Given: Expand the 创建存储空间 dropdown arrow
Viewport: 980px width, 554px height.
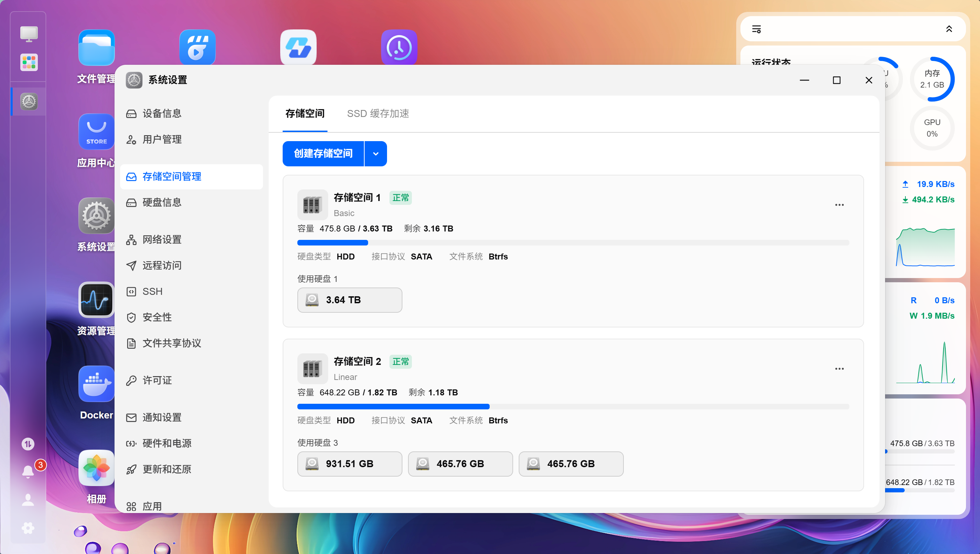Looking at the screenshot, I should (375, 154).
